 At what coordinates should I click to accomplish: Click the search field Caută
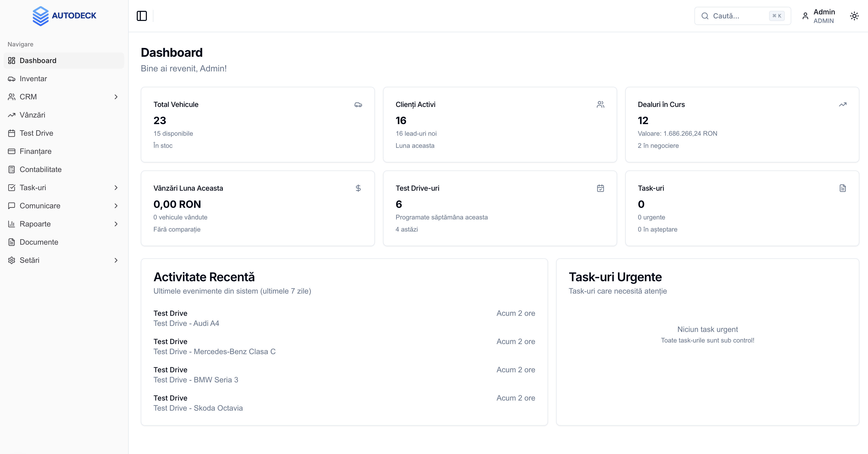(x=735, y=16)
